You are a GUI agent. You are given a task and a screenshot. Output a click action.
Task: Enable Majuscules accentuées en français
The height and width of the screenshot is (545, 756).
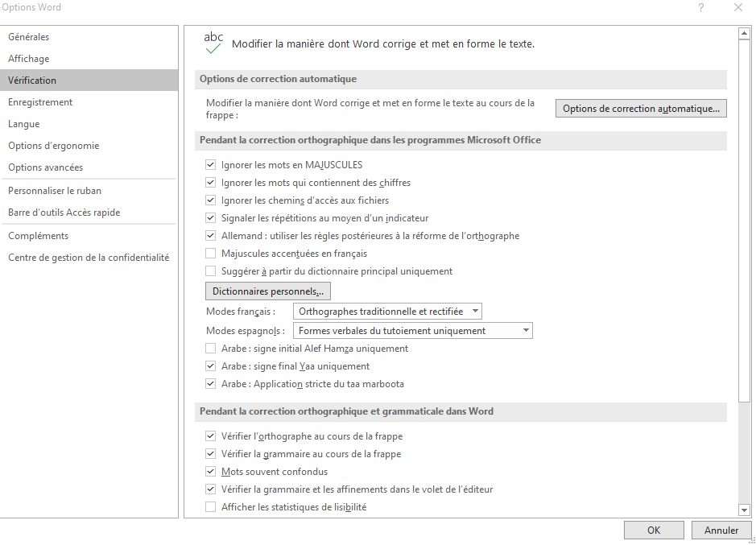point(210,254)
